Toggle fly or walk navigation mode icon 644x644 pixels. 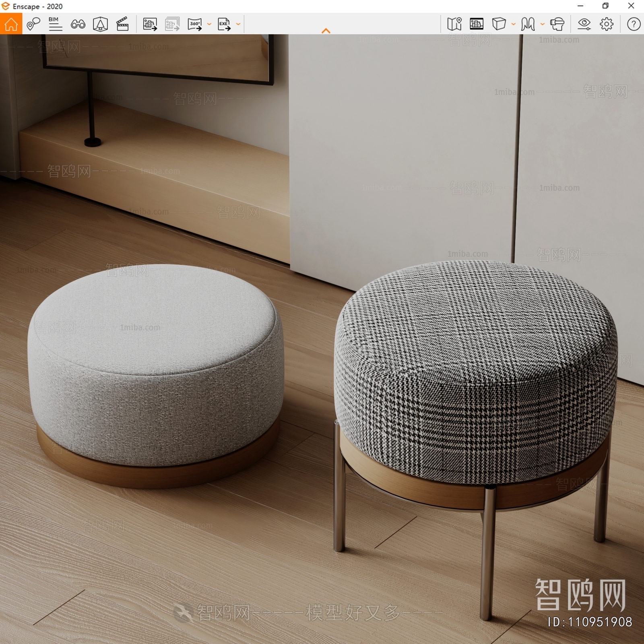point(528,24)
